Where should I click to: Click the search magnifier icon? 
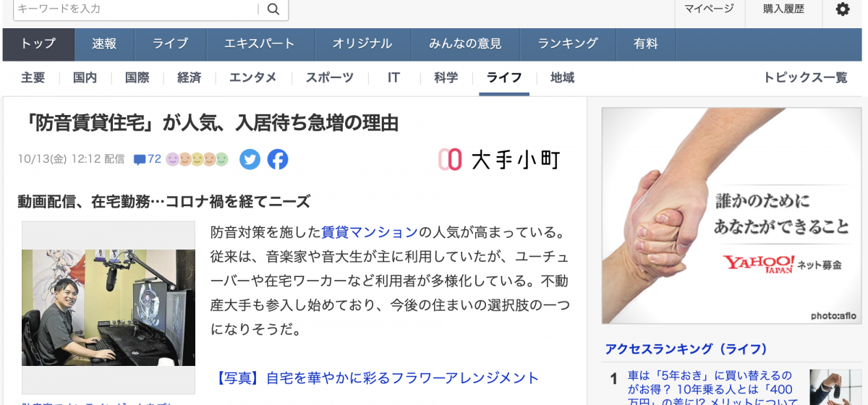273,9
